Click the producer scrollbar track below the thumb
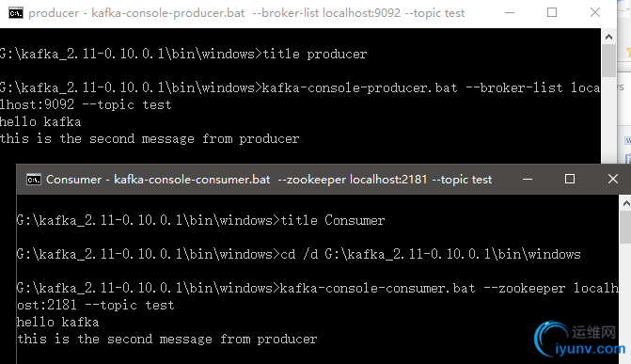 pos(608,120)
